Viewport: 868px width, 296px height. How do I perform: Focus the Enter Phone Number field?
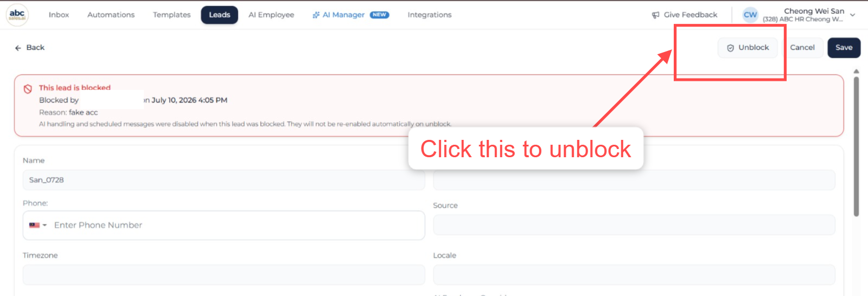[x=236, y=225]
